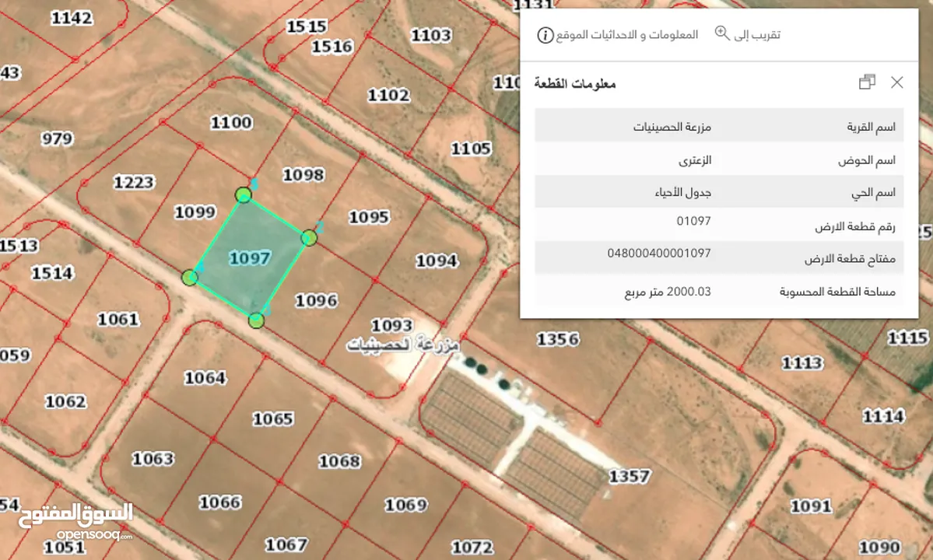Click vertex marker 1 of parcel 1097
Viewport: 933px width, 560px height.
pos(243,194)
